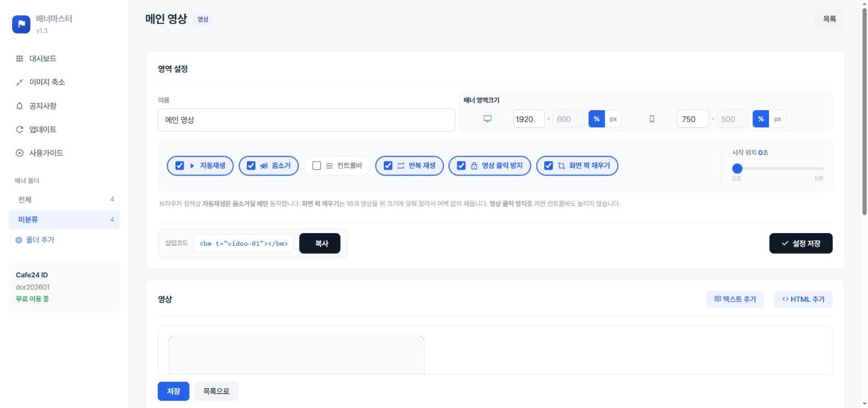Viewport: 868px width, 408px height.
Task: Click 폴더 추가 to add a folder
Action: (x=35, y=240)
